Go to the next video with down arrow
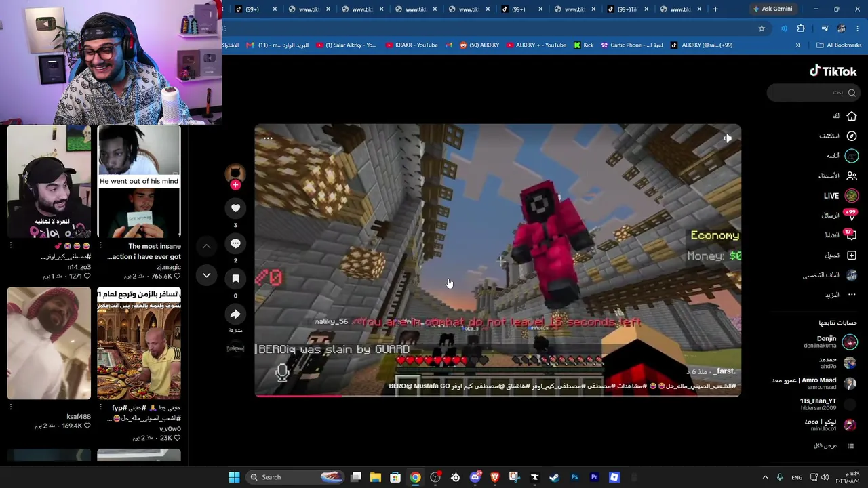 pyautogui.click(x=207, y=275)
